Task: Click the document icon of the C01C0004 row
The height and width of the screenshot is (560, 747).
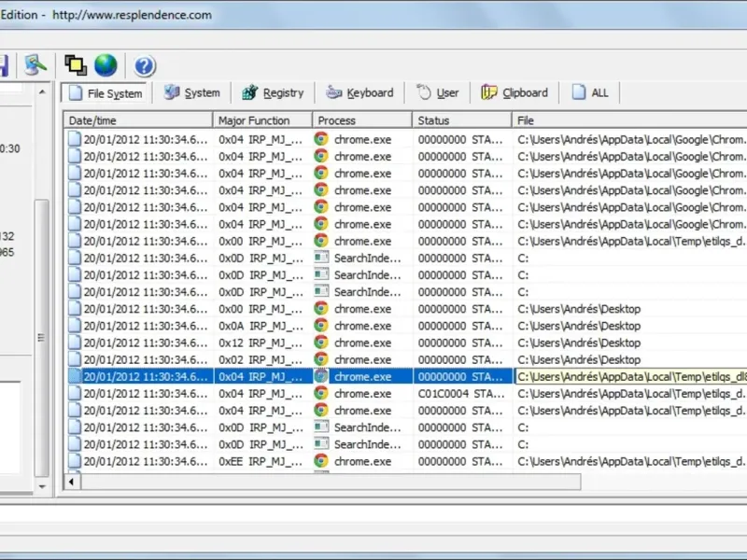Action: point(75,393)
